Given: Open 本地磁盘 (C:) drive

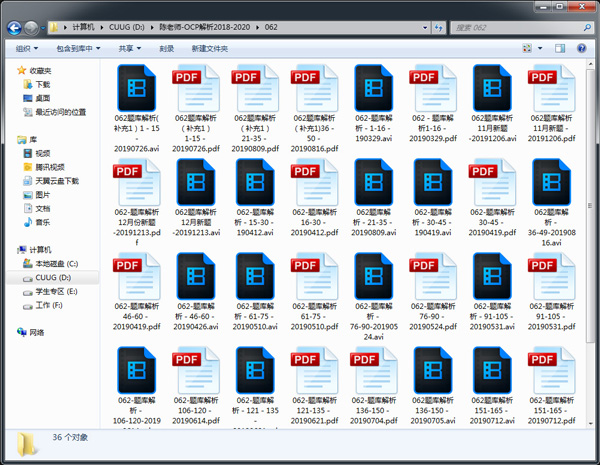Looking at the screenshot, I should click(51, 263).
